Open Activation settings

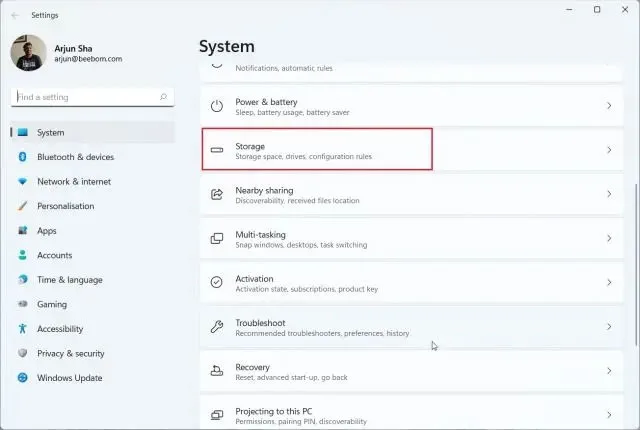(411, 282)
